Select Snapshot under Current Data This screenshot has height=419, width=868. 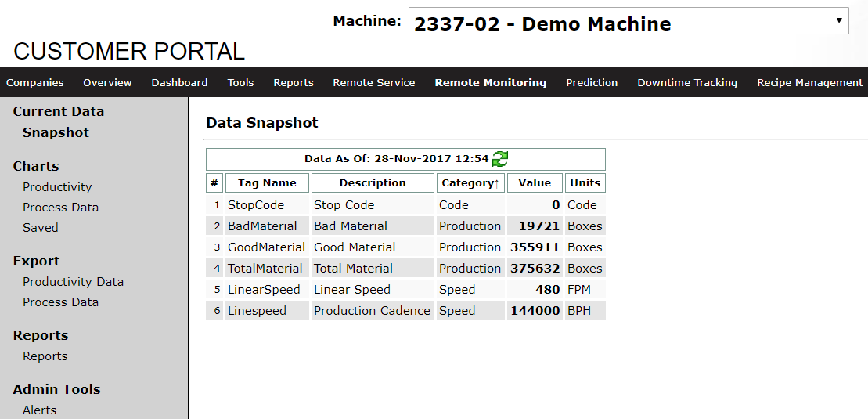[x=56, y=132]
